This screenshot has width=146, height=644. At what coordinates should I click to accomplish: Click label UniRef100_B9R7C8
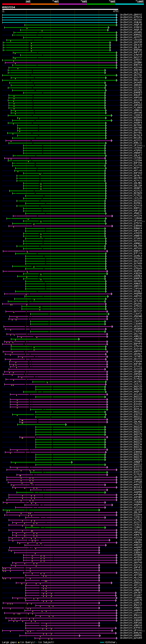(x=131, y=65)
